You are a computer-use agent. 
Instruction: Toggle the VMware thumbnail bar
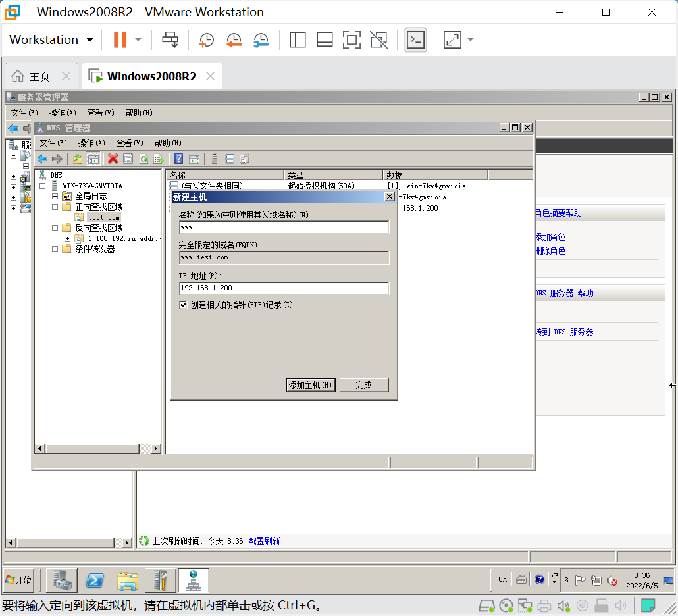(325, 39)
